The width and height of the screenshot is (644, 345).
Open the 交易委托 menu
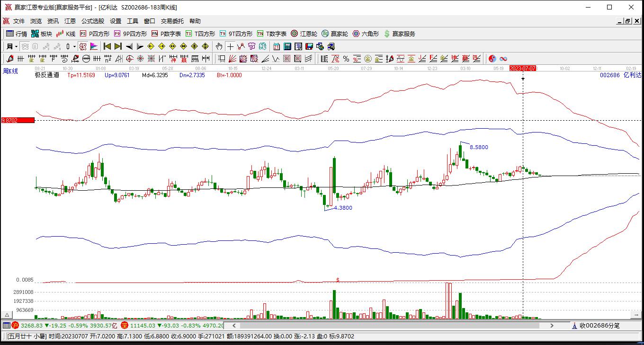tap(172, 21)
